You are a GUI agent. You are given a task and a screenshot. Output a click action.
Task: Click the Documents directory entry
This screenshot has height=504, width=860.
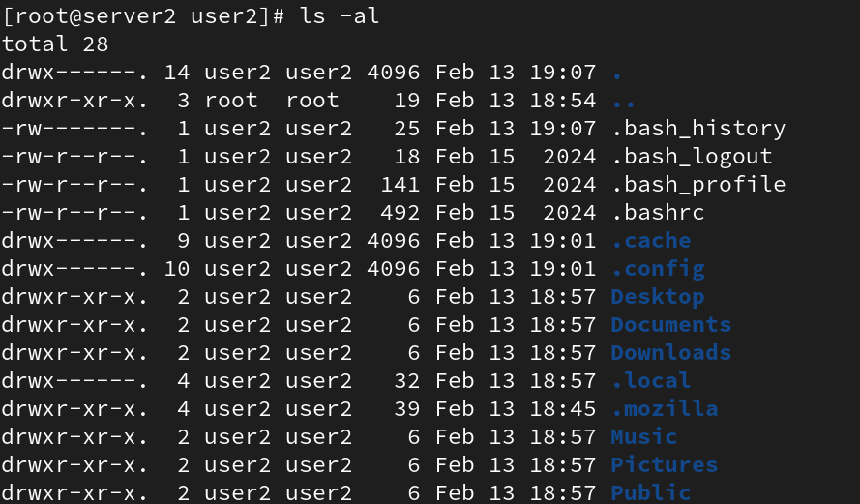[x=671, y=325]
